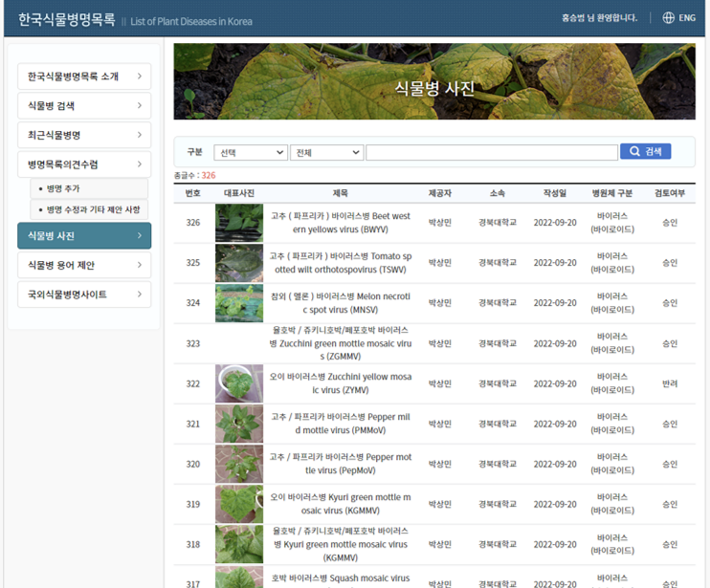This screenshot has width=710, height=588.
Task: Click the 병원체 구분 column header
Action: (x=612, y=193)
